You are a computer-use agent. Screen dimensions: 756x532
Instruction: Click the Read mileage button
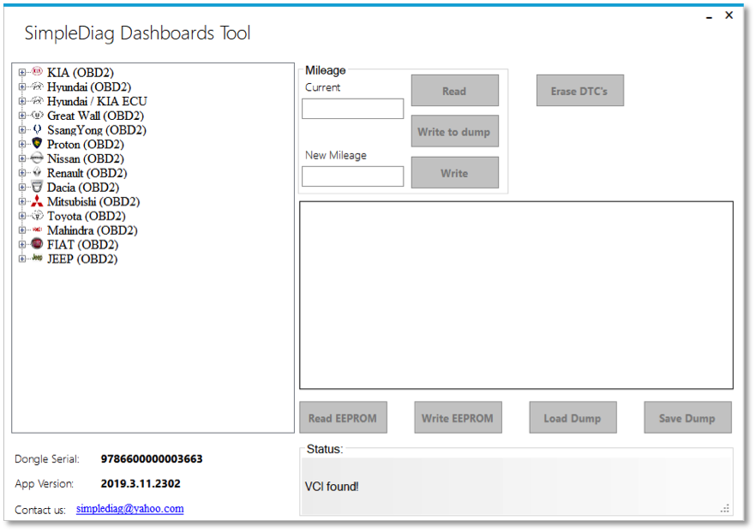(454, 91)
